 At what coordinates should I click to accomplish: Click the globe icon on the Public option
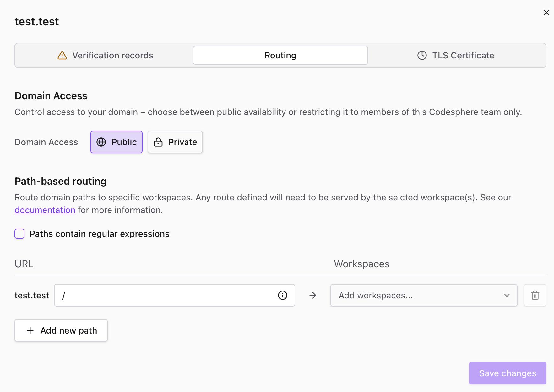coord(101,142)
